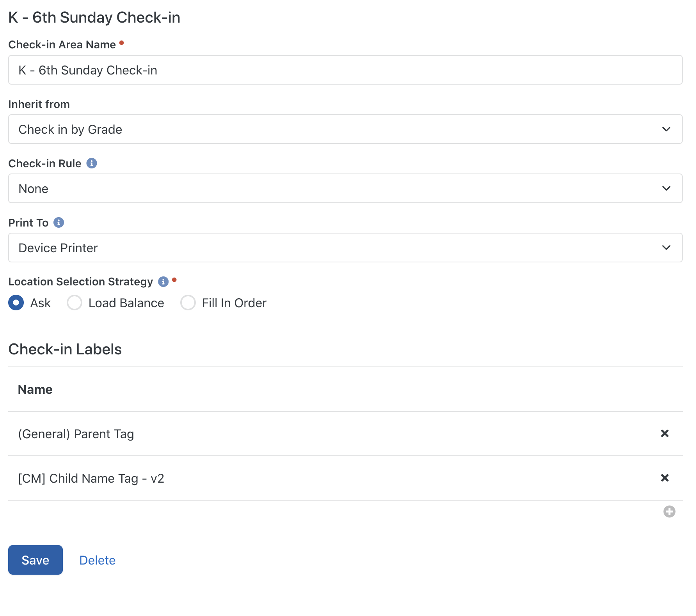Remove the [CM] Child Name Tag - v2 label

pyautogui.click(x=664, y=478)
